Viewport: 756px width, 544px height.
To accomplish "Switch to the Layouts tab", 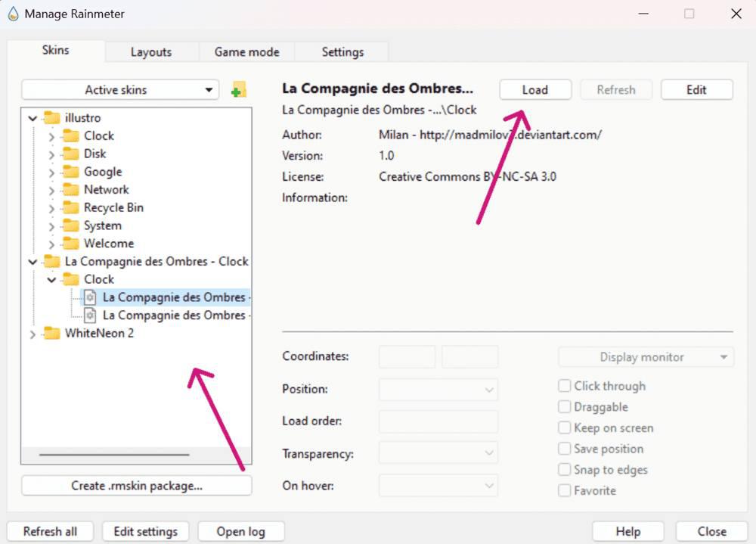I will click(x=151, y=52).
